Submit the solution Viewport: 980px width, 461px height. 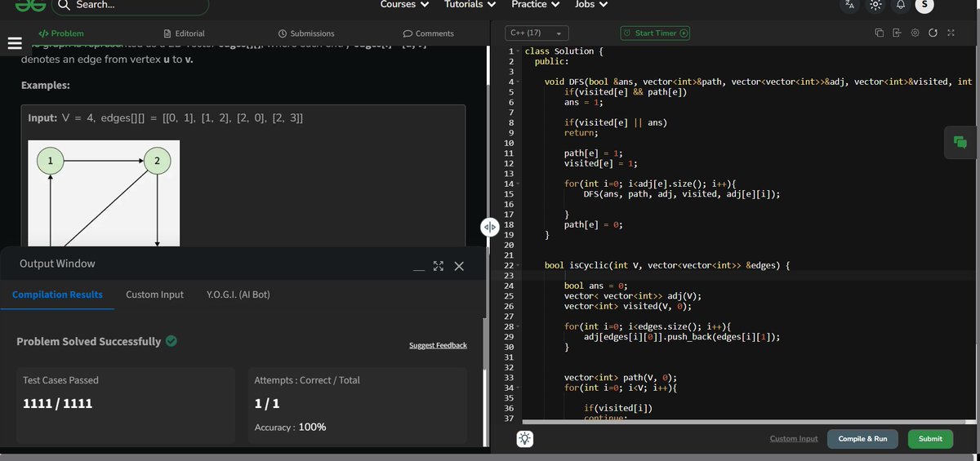pyautogui.click(x=930, y=439)
